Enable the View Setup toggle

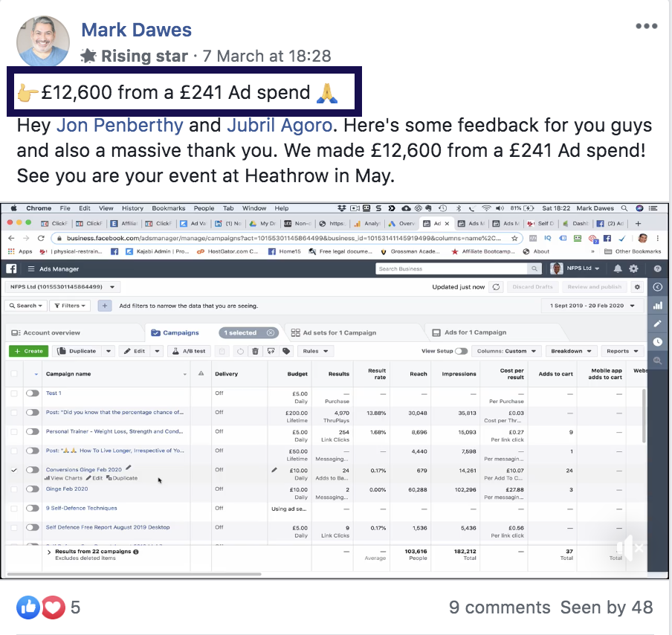point(461,351)
